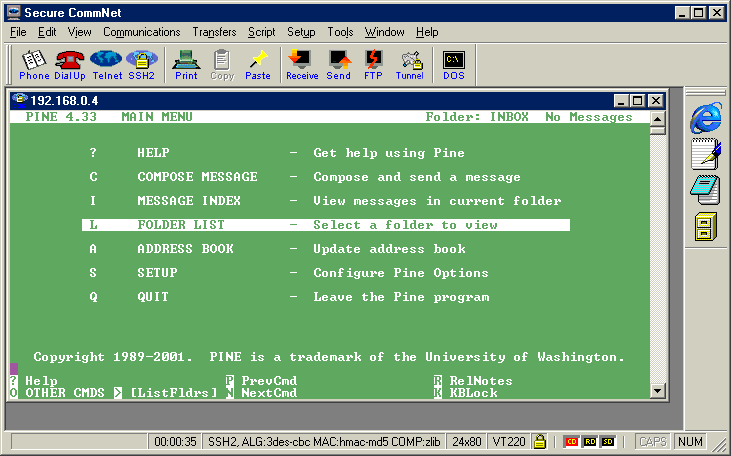Click the session icon beside 192.168.0.4 title
Viewport: 731px width, 456px height.
pos(20,99)
